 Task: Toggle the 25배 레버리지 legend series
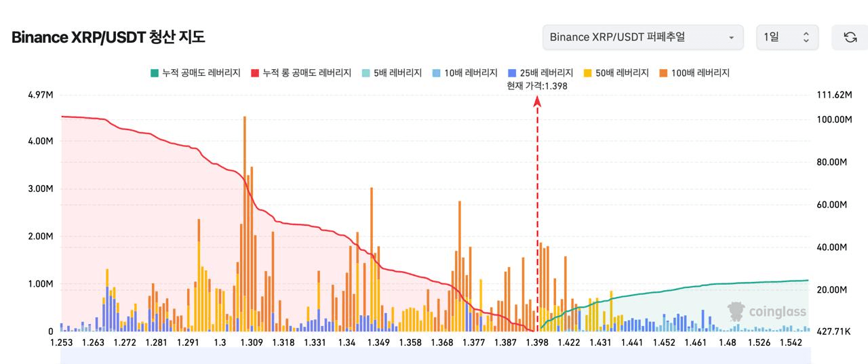(x=540, y=73)
